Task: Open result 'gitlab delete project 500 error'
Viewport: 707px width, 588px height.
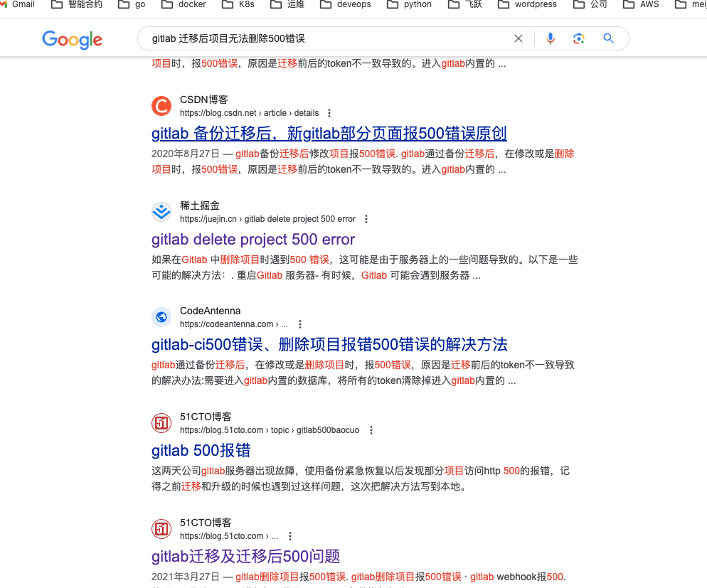Action: pyautogui.click(x=253, y=240)
